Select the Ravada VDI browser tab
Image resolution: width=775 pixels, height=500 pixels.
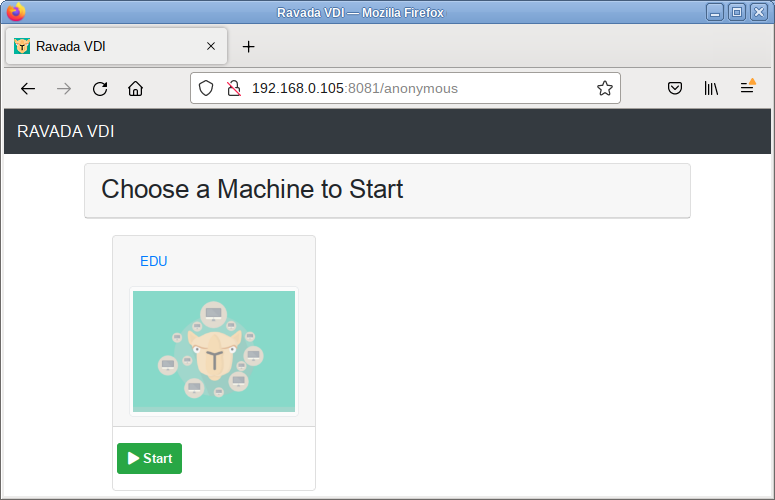116,46
